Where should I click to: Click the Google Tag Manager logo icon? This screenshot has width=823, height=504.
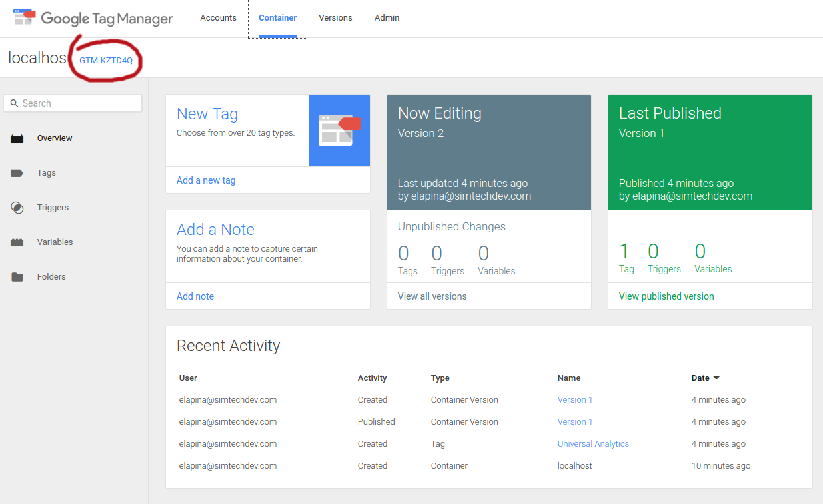point(25,17)
